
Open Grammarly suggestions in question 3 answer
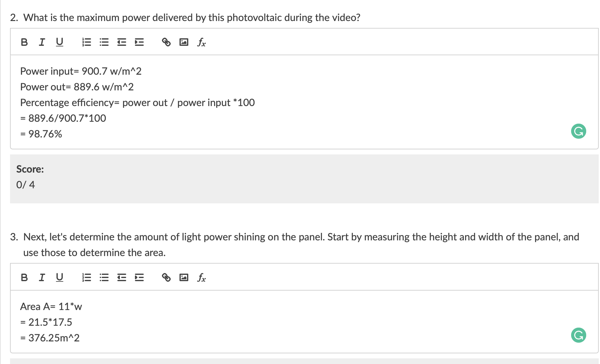point(578,335)
